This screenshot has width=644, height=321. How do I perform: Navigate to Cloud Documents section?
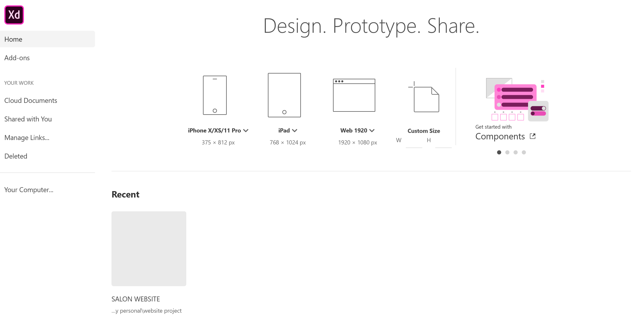pos(30,100)
